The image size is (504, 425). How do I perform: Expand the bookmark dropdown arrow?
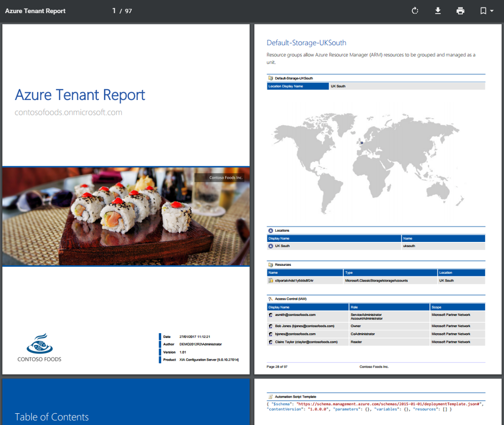tap(490, 10)
